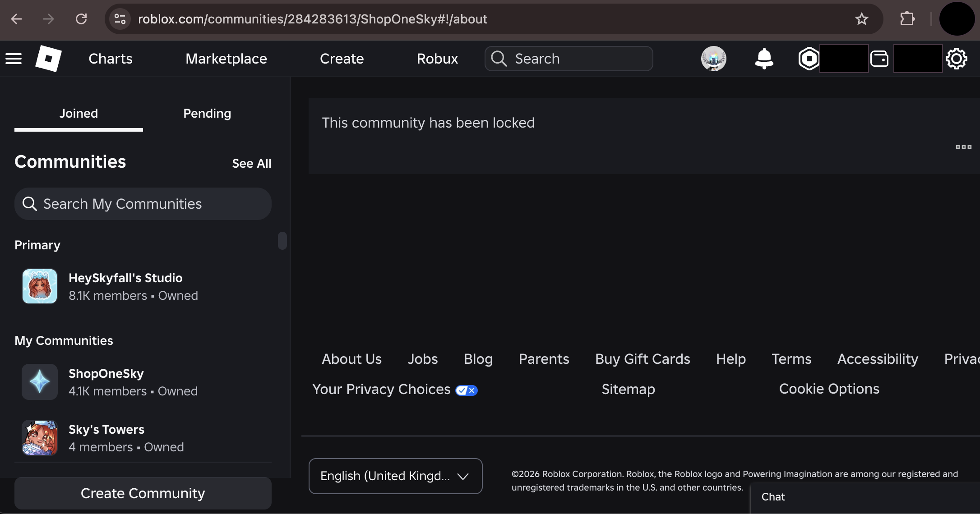The width and height of the screenshot is (980, 514).
Task: Switch to the Joined tab
Action: click(x=79, y=114)
